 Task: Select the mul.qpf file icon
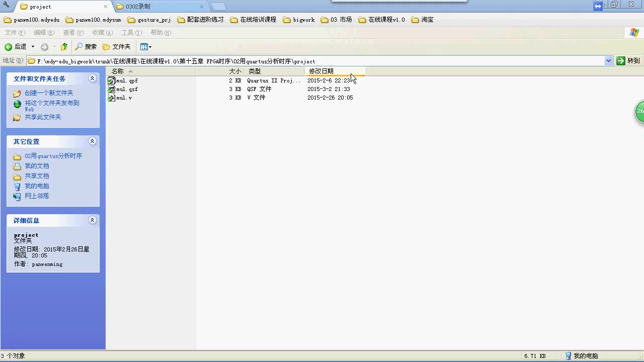click(x=111, y=80)
